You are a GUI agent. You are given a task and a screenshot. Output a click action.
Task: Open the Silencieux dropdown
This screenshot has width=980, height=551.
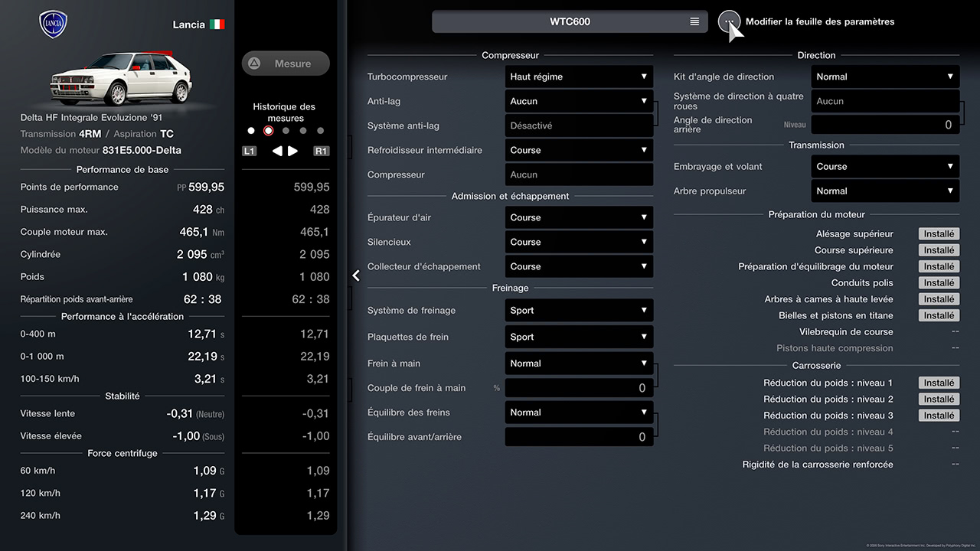579,242
